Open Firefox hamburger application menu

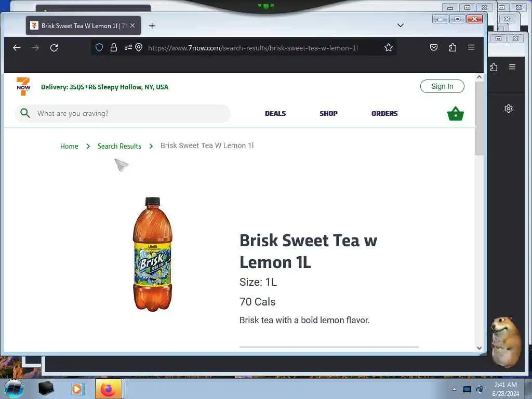[x=471, y=47]
